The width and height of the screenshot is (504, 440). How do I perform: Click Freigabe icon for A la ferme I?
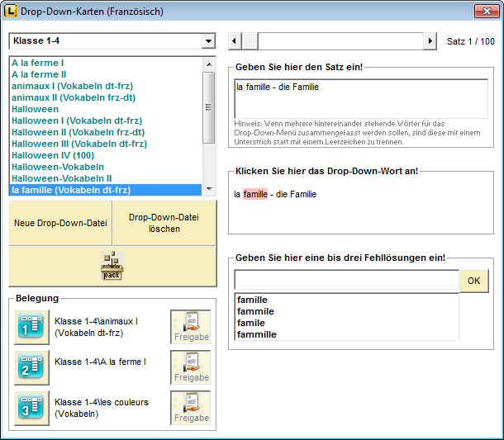(191, 367)
